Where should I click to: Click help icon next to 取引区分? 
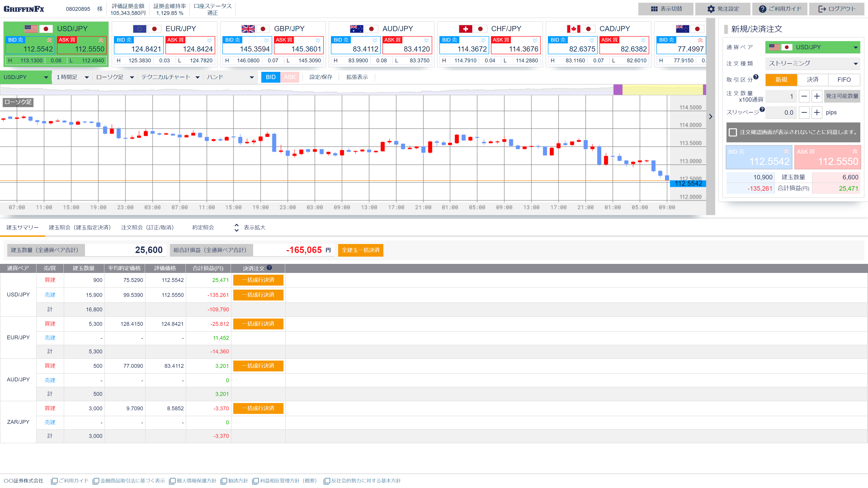point(756,77)
